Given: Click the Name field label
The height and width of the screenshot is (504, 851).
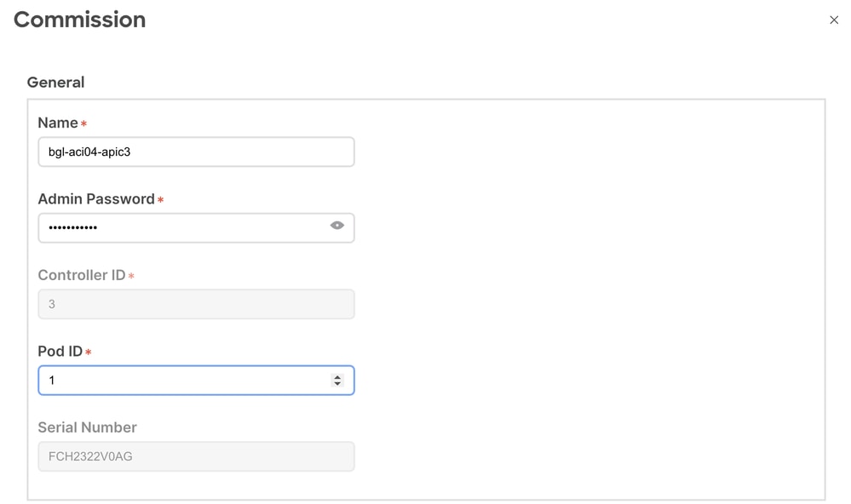Looking at the screenshot, I should click(58, 123).
